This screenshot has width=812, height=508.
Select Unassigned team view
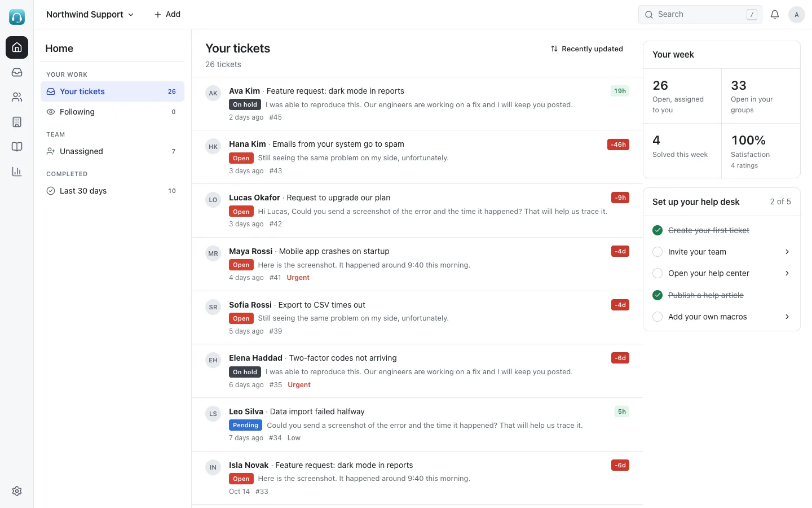pos(112,151)
